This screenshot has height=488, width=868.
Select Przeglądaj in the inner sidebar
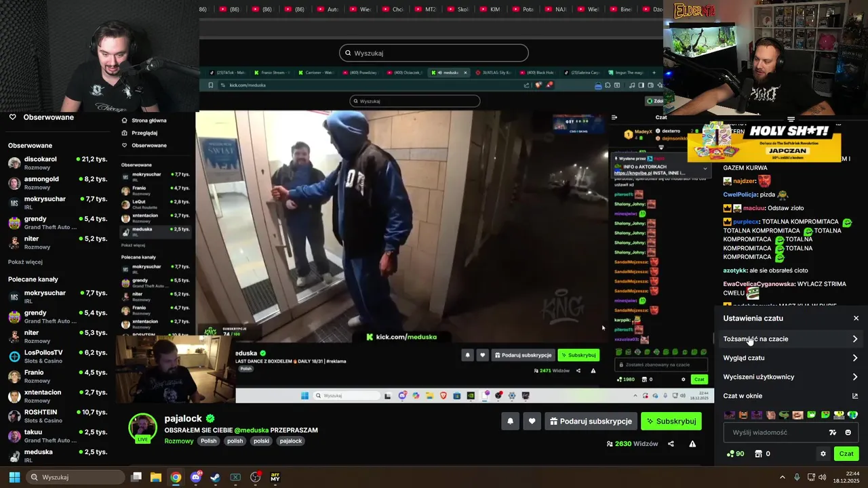[x=144, y=133]
